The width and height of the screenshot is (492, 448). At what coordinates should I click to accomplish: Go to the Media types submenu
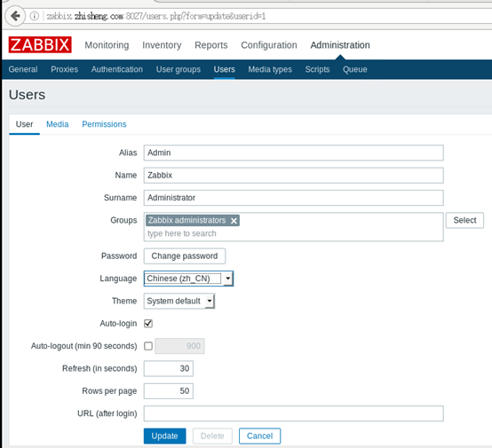pyautogui.click(x=270, y=69)
